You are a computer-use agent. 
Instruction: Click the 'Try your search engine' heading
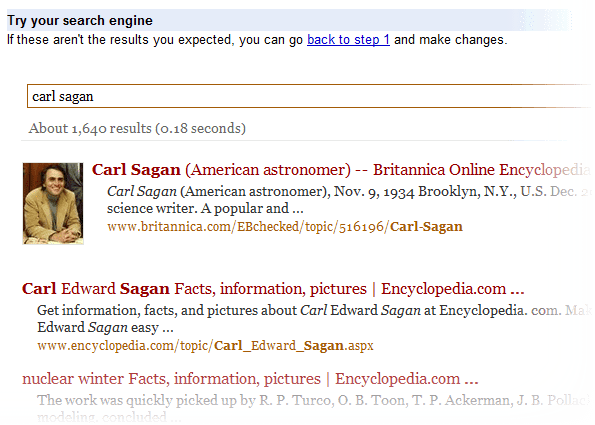[x=80, y=20]
